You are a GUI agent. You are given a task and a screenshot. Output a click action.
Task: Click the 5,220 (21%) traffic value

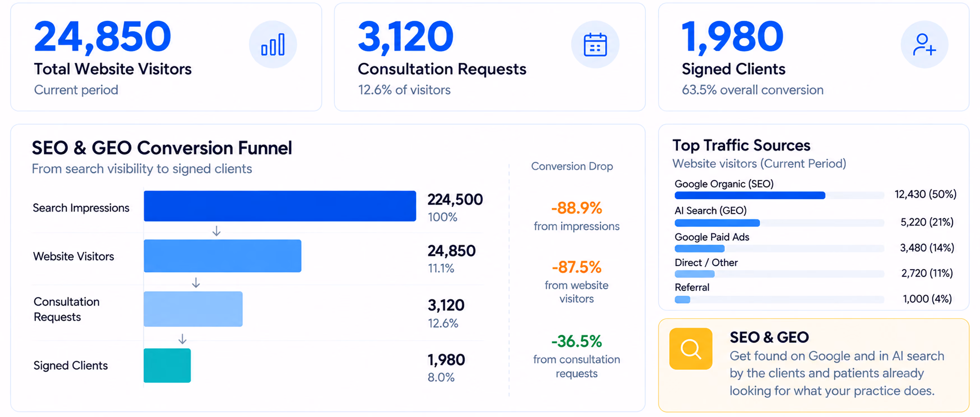pos(927,222)
